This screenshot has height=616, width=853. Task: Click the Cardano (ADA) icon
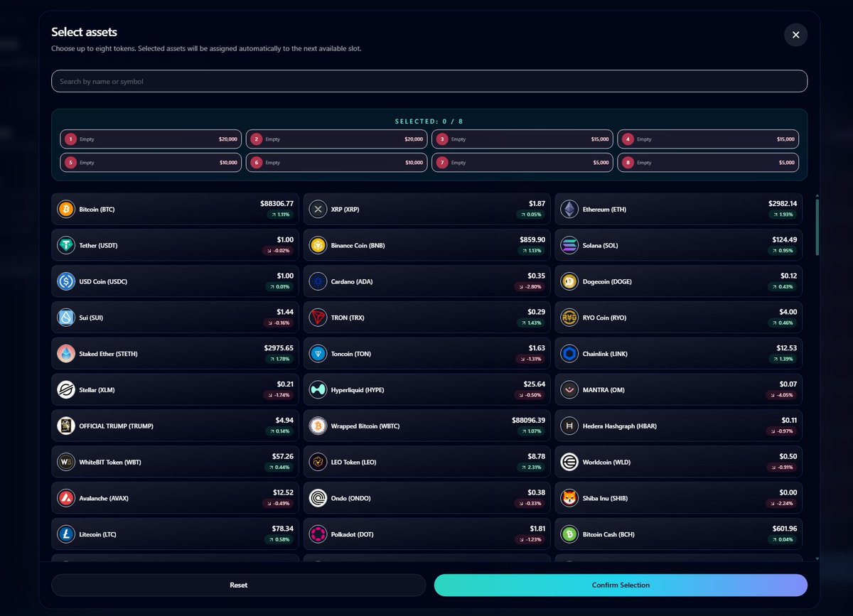(318, 281)
